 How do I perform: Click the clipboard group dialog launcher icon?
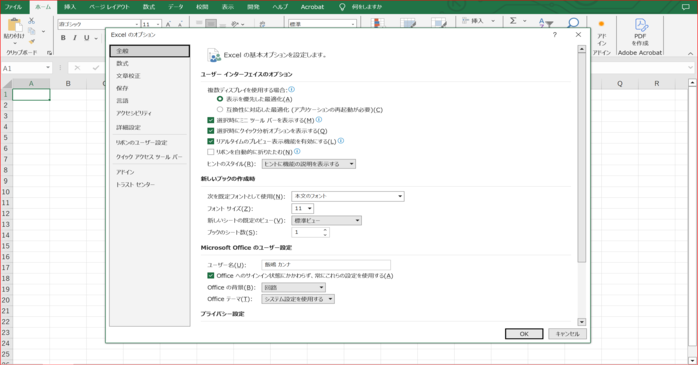49,53
